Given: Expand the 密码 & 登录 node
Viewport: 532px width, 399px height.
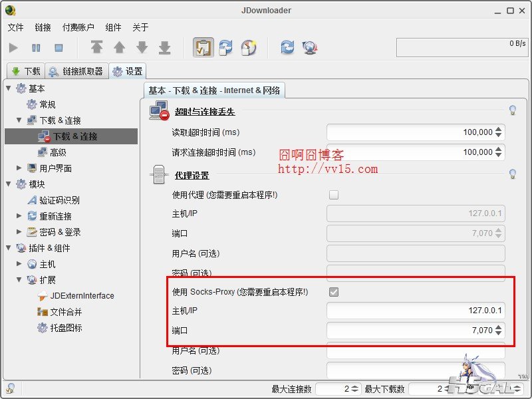Looking at the screenshot, I should click(19, 231).
